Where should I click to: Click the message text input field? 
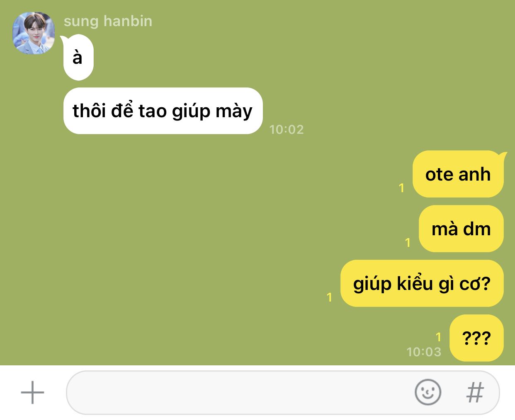pyautogui.click(x=283, y=392)
